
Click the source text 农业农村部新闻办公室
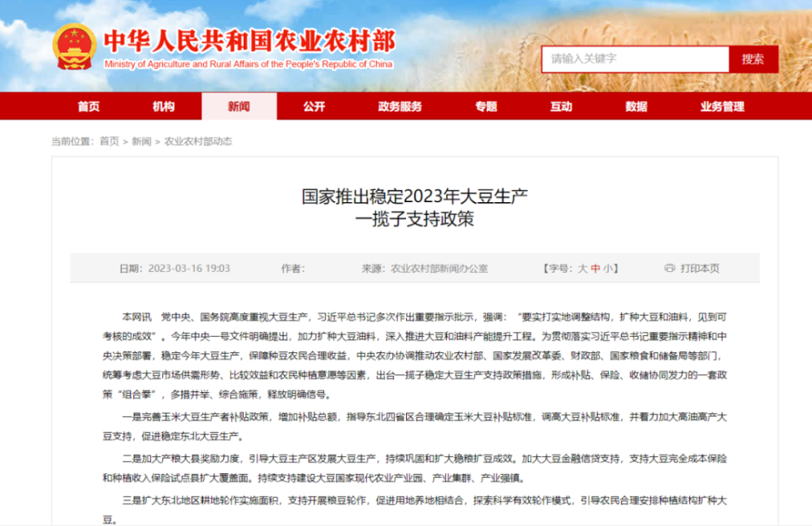439,268
